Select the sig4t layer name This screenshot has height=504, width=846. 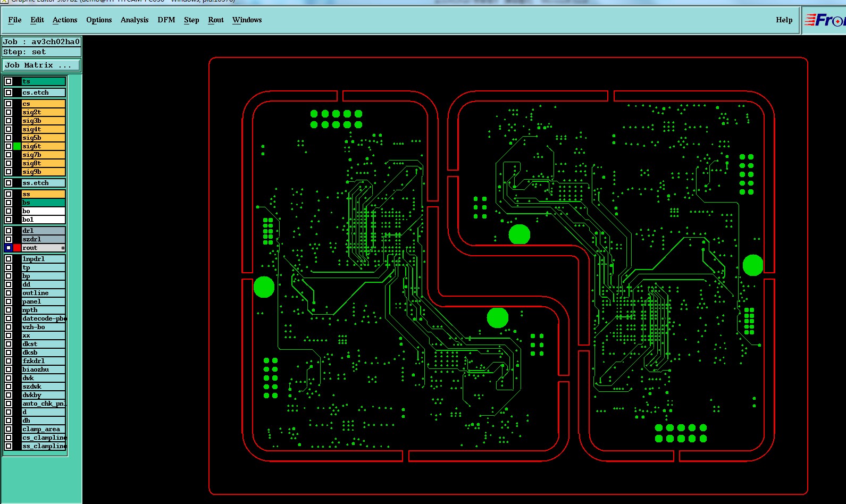44,129
